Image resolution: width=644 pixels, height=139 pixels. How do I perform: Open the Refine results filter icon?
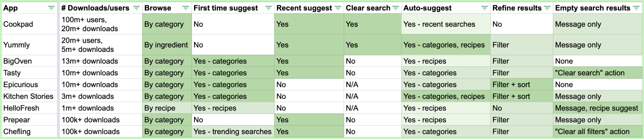[x=547, y=8]
